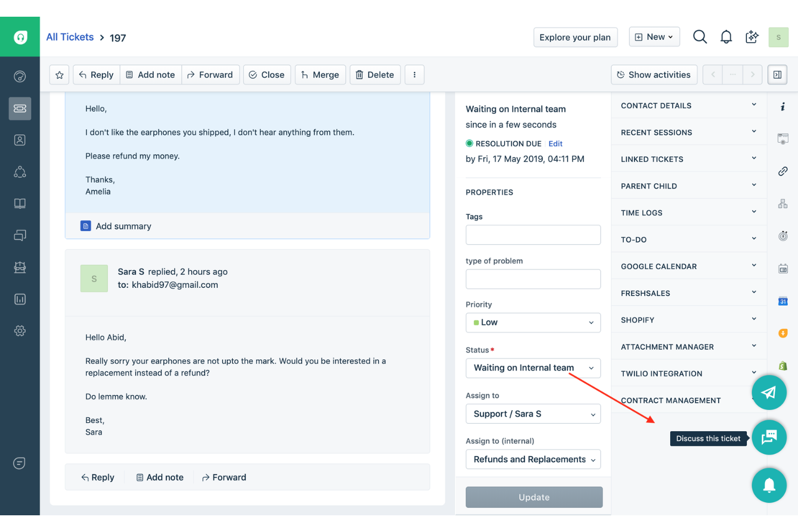Image resolution: width=798 pixels, height=532 pixels.
Task: Open the New menu in the header
Action: 654,36
